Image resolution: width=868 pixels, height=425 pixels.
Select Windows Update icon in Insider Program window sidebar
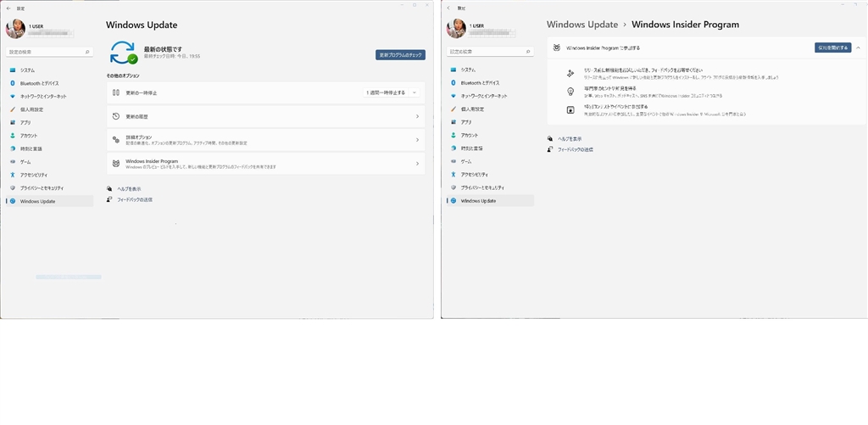[453, 200]
